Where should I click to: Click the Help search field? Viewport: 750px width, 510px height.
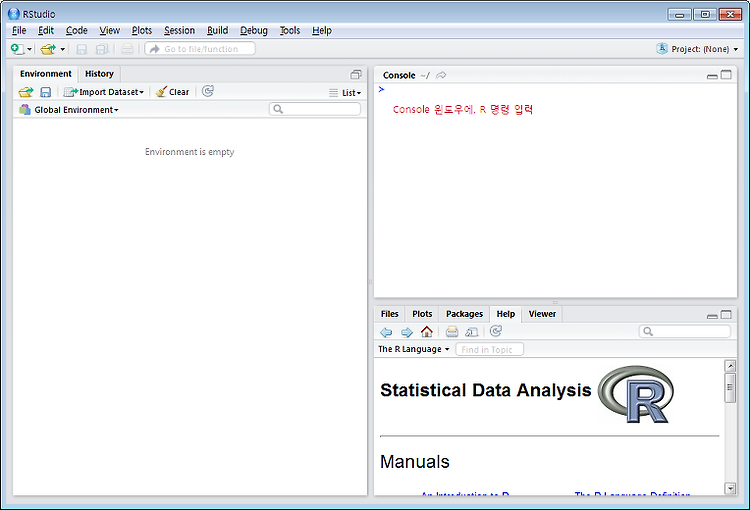684,331
